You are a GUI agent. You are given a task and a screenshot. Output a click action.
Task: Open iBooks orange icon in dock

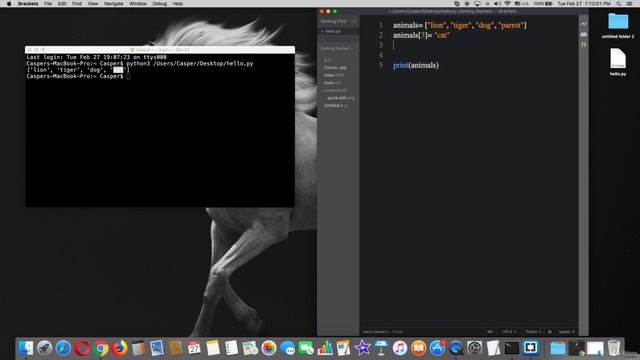[x=418, y=348]
